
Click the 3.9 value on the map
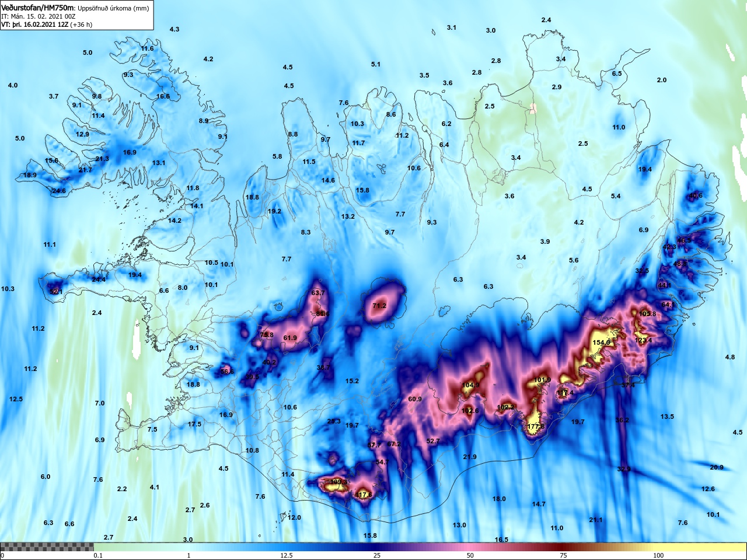click(545, 242)
